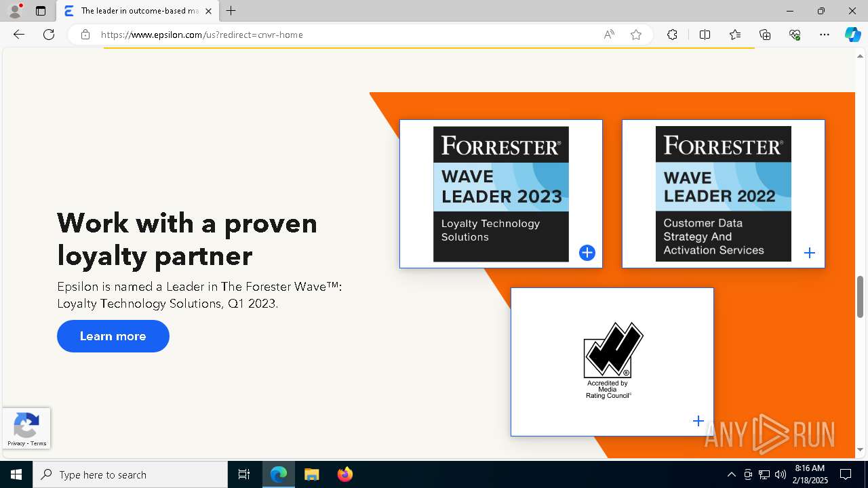Open Task View on the taskbar
This screenshot has width=868, height=488.
click(244, 474)
